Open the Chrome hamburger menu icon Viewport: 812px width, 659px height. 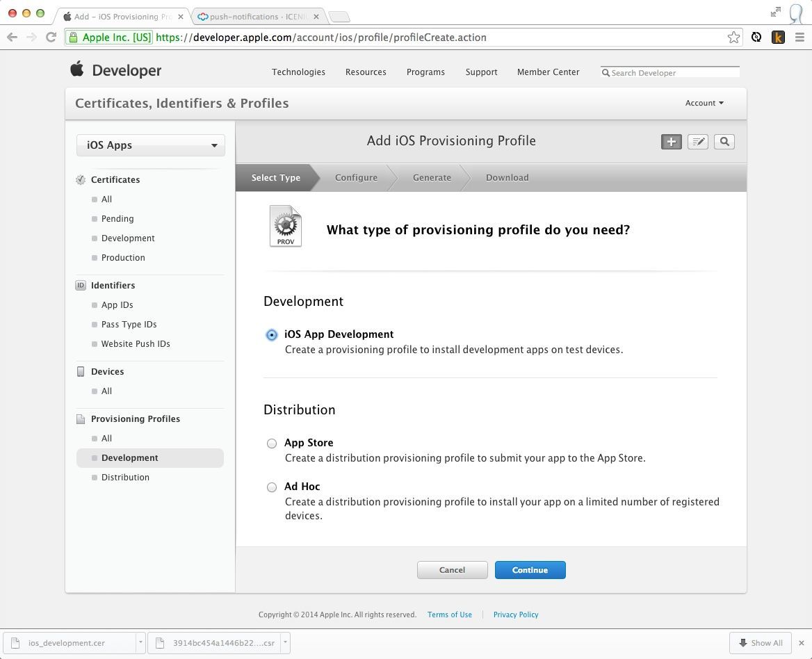pyautogui.click(x=799, y=38)
